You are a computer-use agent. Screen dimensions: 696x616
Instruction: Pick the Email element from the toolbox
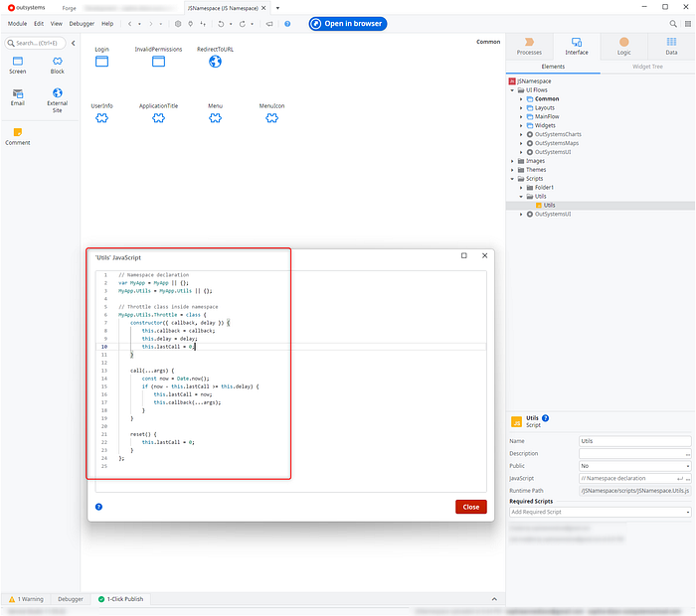coord(18,96)
